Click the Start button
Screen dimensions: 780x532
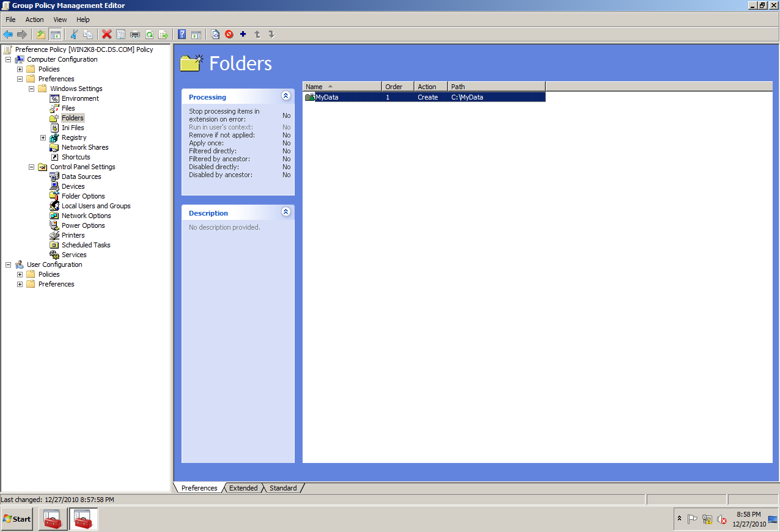(16, 519)
